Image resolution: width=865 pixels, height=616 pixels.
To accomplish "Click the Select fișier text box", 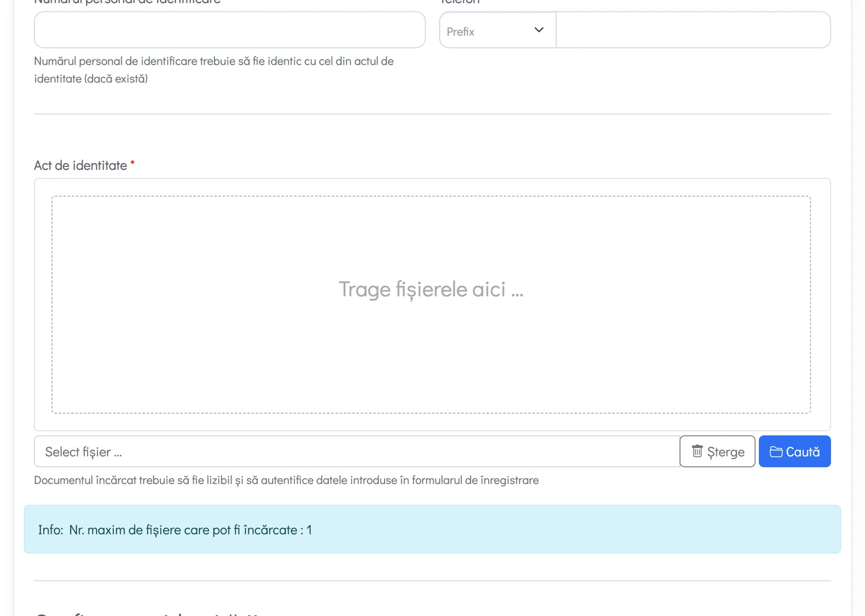I will point(357,451).
